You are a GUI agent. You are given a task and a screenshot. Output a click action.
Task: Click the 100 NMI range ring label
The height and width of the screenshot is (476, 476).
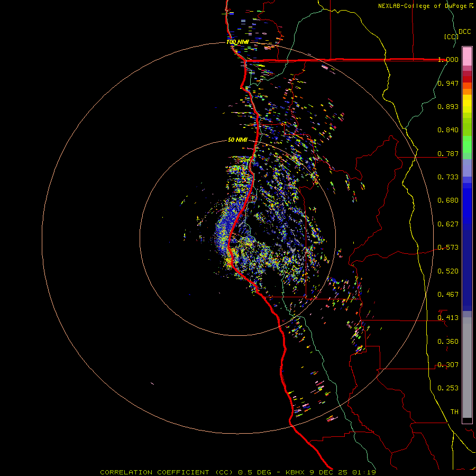237,42
